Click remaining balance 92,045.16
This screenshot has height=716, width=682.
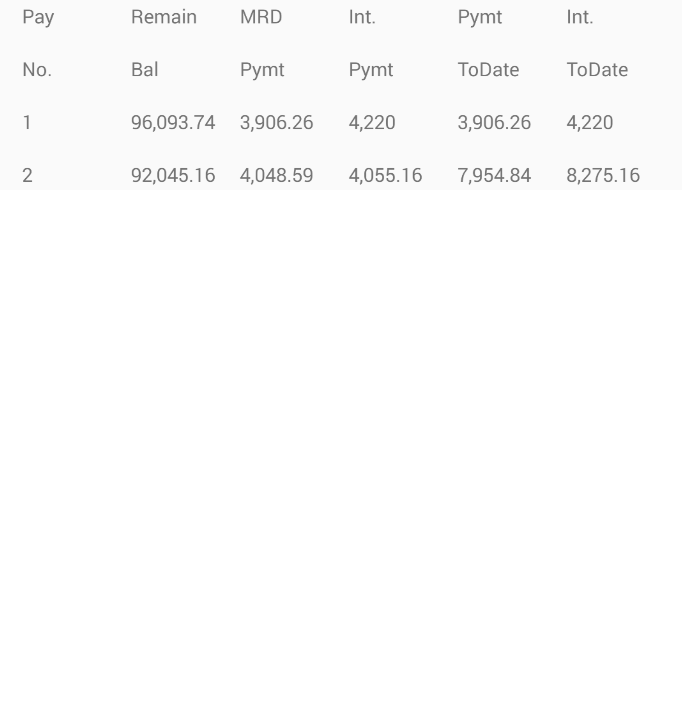(173, 175)
